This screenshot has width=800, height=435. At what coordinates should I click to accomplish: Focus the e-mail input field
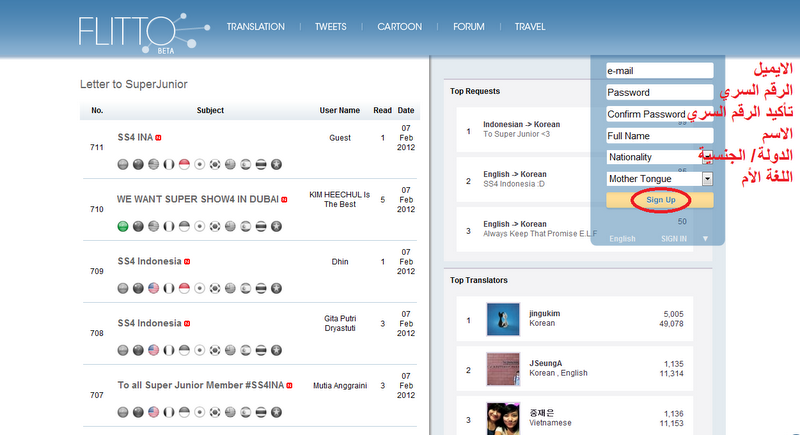[660, 71]
